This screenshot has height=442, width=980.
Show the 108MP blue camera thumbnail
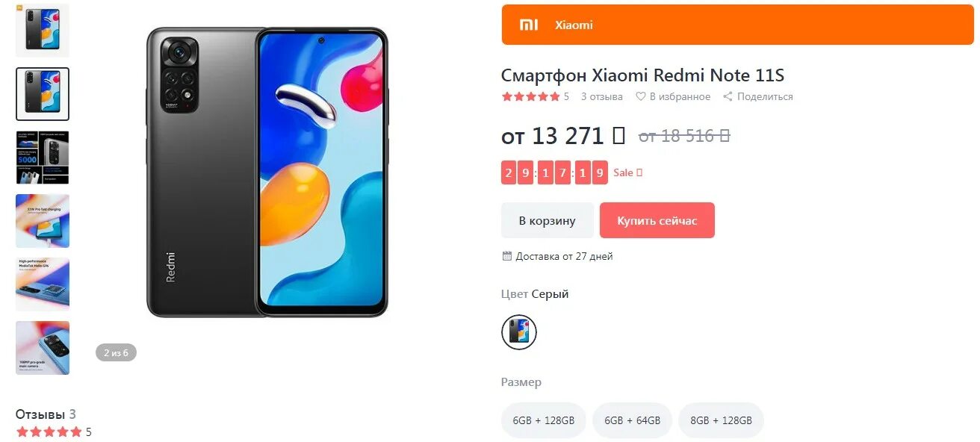click(x=43, y=348)
